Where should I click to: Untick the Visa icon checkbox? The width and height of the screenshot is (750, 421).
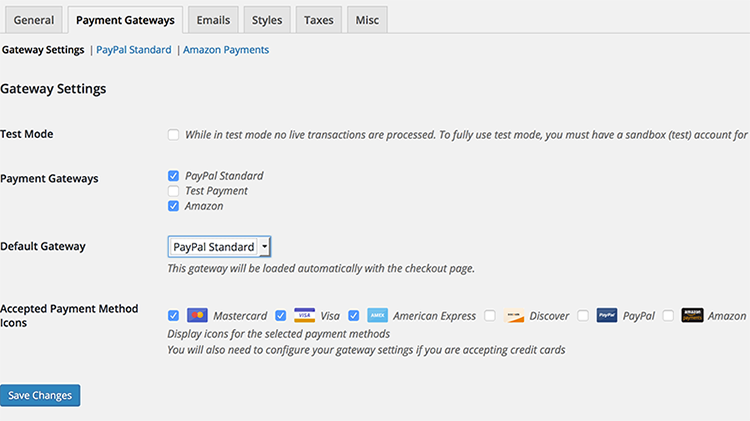coord(280,316)
